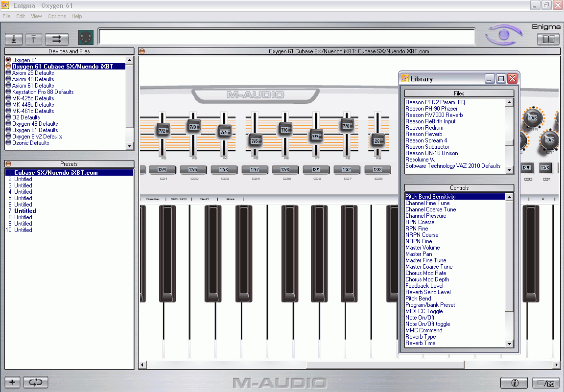This screenshot has width=564, height=392.
Task: Click the loop arrows button at bottom left
Action: coord(36,382)
